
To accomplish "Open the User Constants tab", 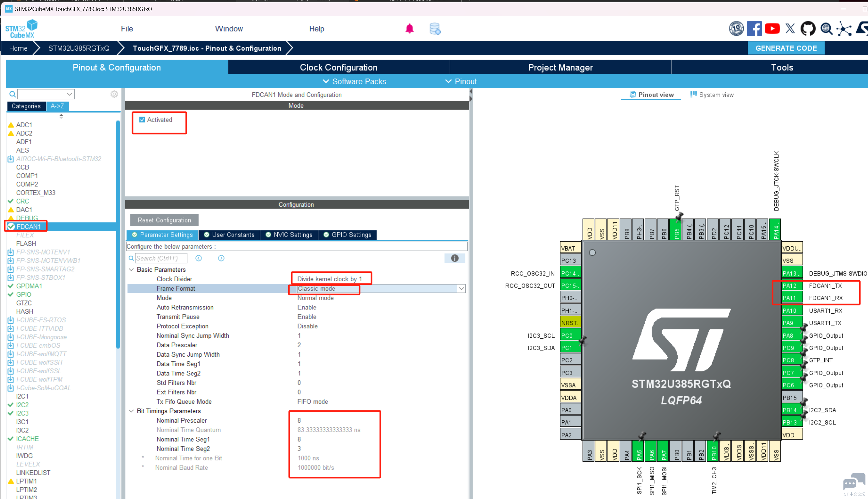I will (x=229, y=235).
